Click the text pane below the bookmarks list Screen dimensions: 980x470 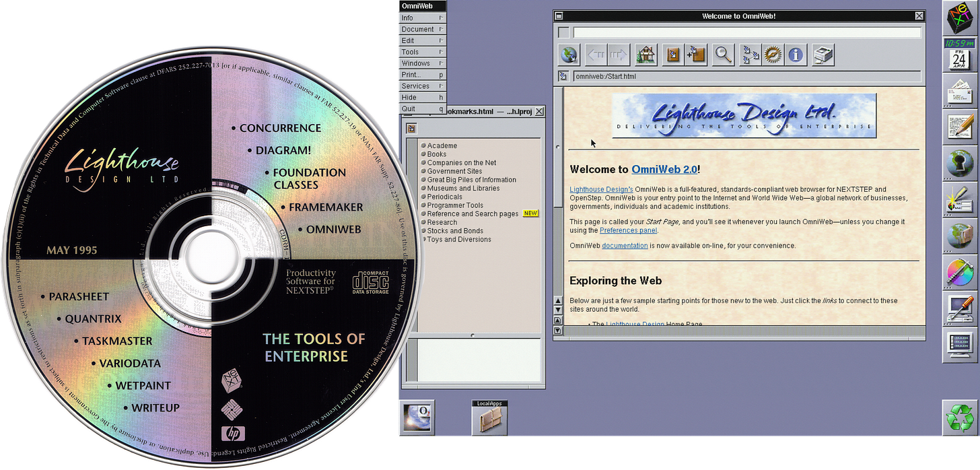[478, 360]
